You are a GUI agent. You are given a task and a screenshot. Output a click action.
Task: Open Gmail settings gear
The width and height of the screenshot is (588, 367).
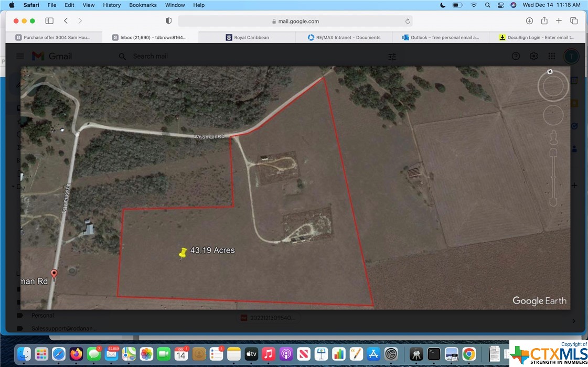pyautogui.click(x=533, y=56)
